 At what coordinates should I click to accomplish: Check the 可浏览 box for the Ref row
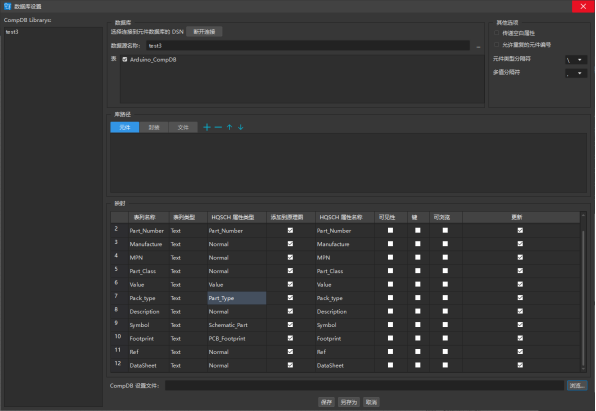pos(445,352)
